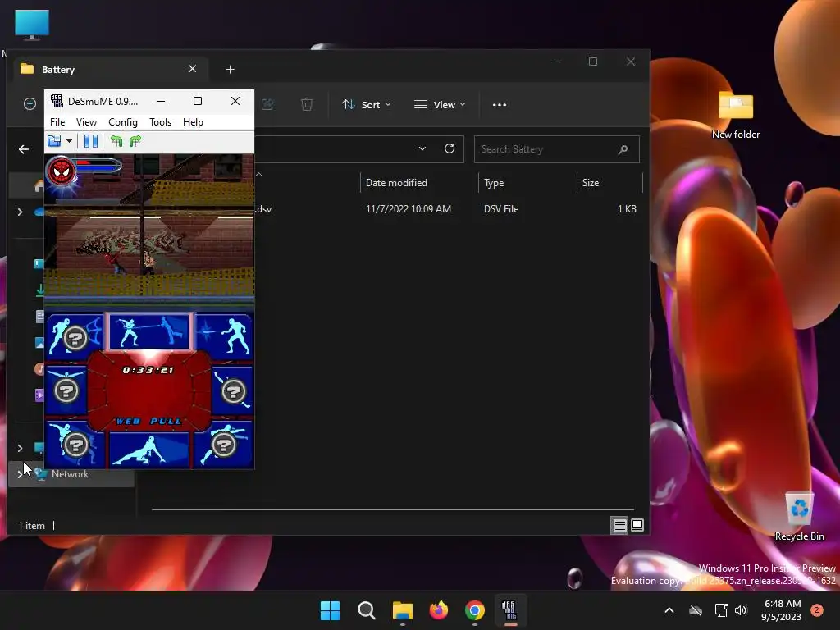Tap the locked move on left middle row
The width and height of the screenshot is (840, 630).
pos(66,390)
